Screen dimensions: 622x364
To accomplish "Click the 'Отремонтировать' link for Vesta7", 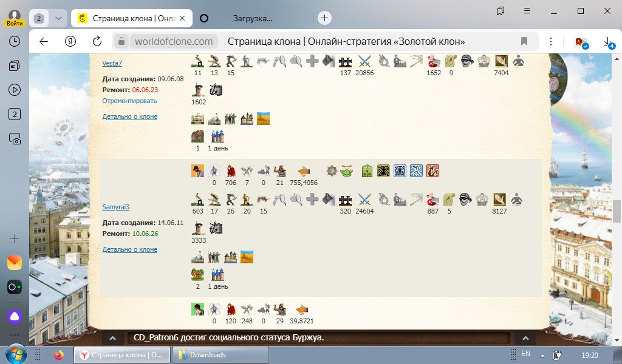I will coord(129,101).
